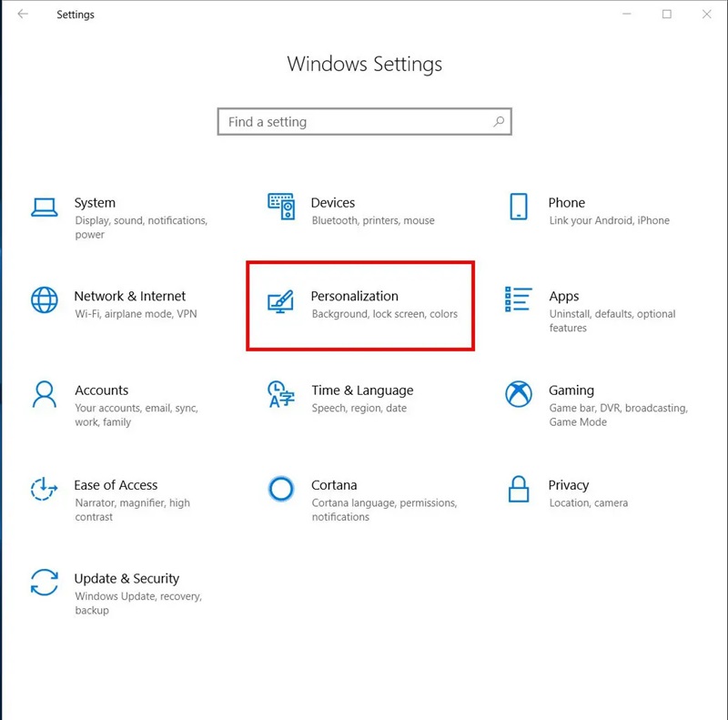Click the Devices keyboard and speaker icon

click(281, 208)
